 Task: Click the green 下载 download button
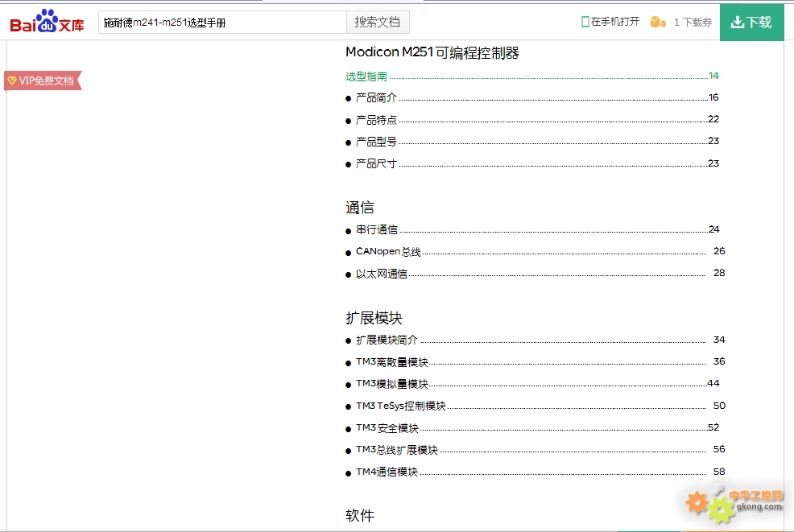[x=751, y=22]
